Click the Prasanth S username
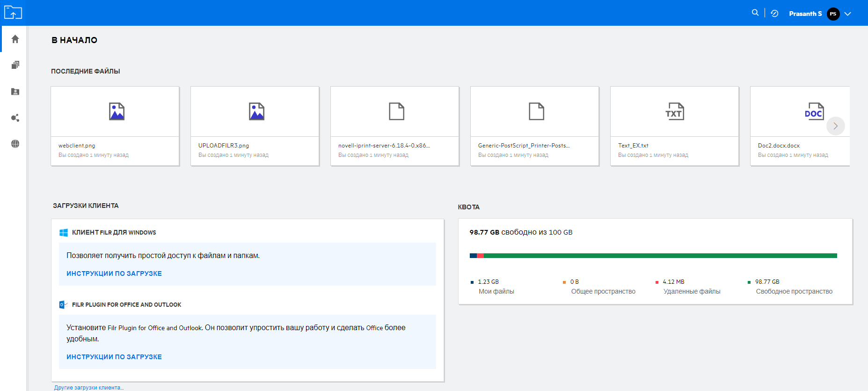868x391 pixels. 805,14
